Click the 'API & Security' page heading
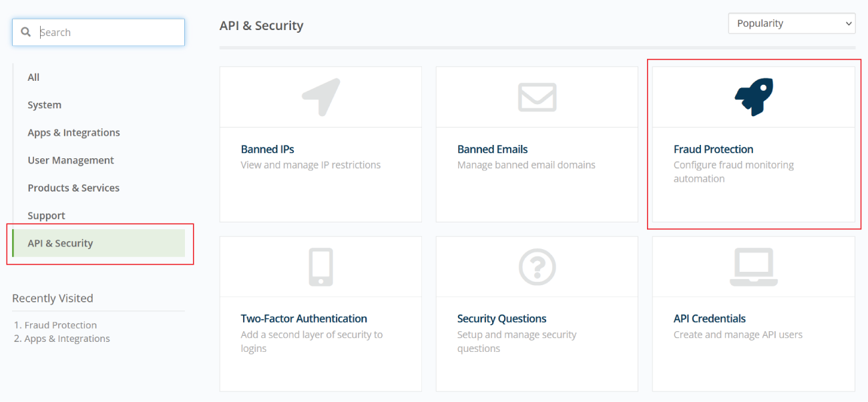 click(x=262, y=26)
